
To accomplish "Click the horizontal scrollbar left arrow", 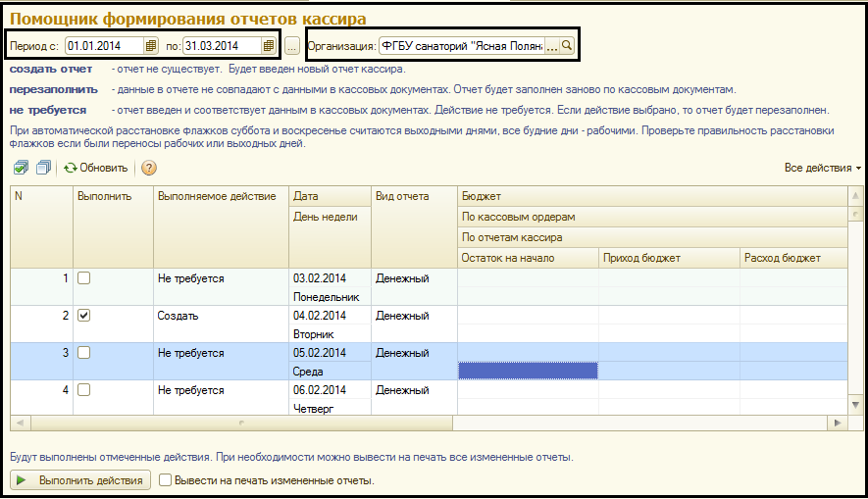I will (20, 424).
